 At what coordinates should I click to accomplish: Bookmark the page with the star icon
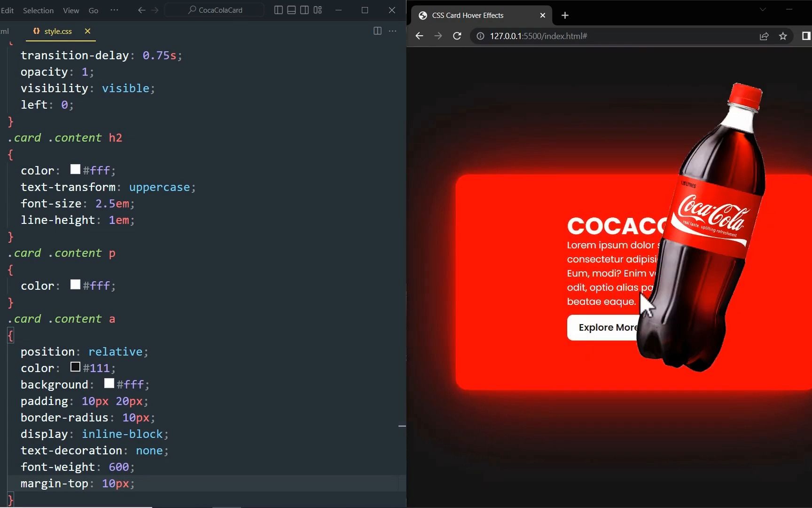pos(783,36)
